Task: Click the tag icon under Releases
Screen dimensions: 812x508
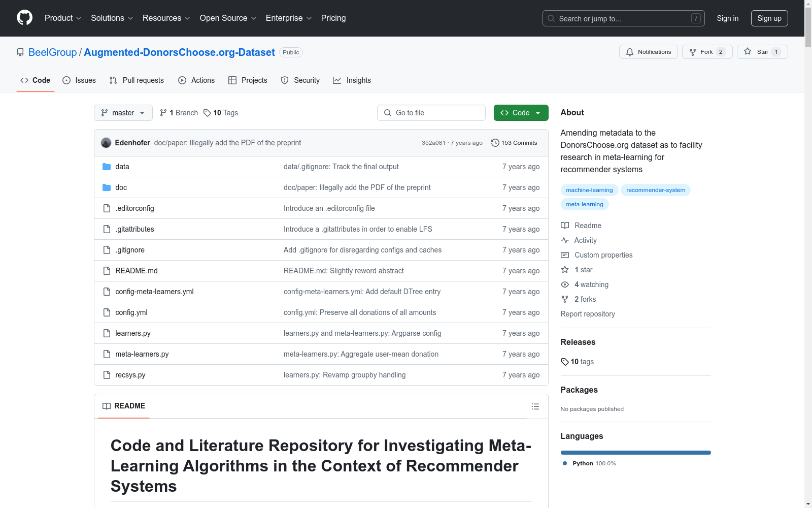Action: (565, 362)
